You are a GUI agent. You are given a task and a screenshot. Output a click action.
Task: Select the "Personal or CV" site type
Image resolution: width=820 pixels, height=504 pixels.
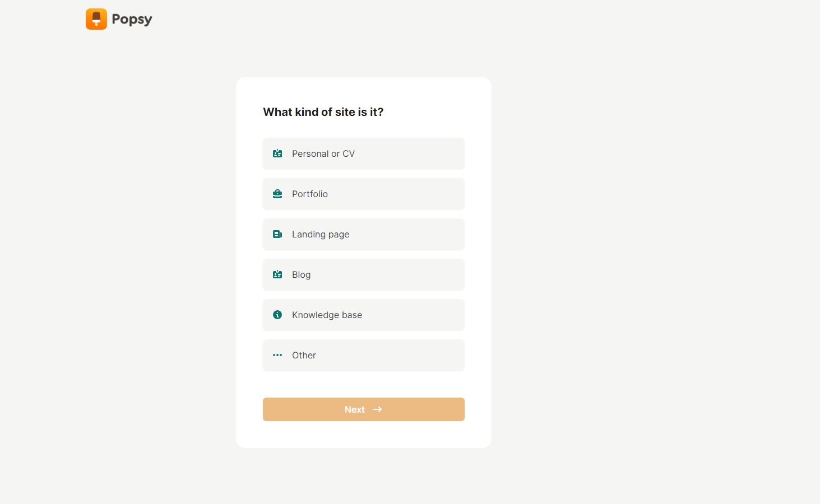pos(363,153)
